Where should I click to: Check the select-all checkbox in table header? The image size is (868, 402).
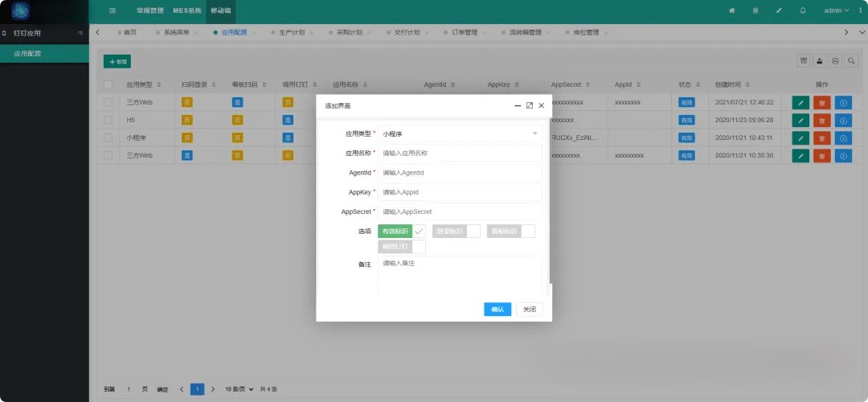(108, 84)
